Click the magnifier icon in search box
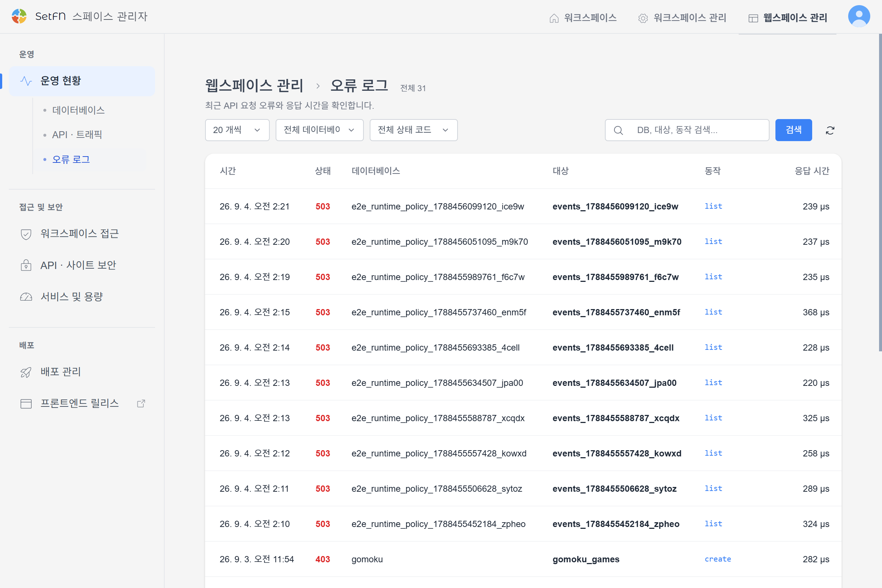Screen dimensions: 882x588 [x=618, y=130]
